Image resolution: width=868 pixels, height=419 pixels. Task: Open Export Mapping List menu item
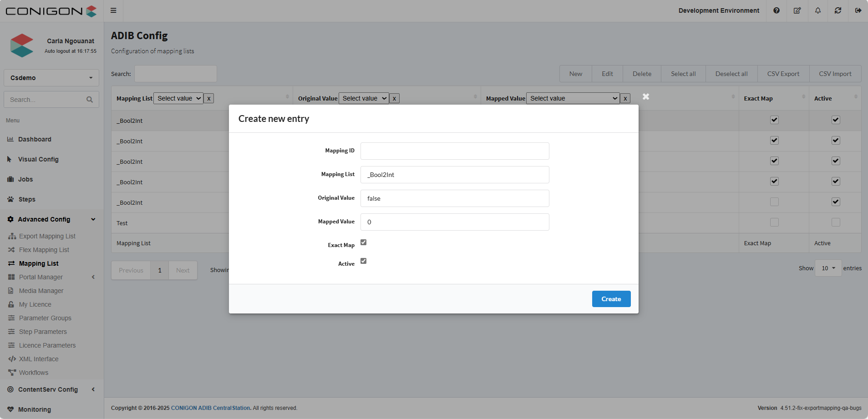click(47, 236)
